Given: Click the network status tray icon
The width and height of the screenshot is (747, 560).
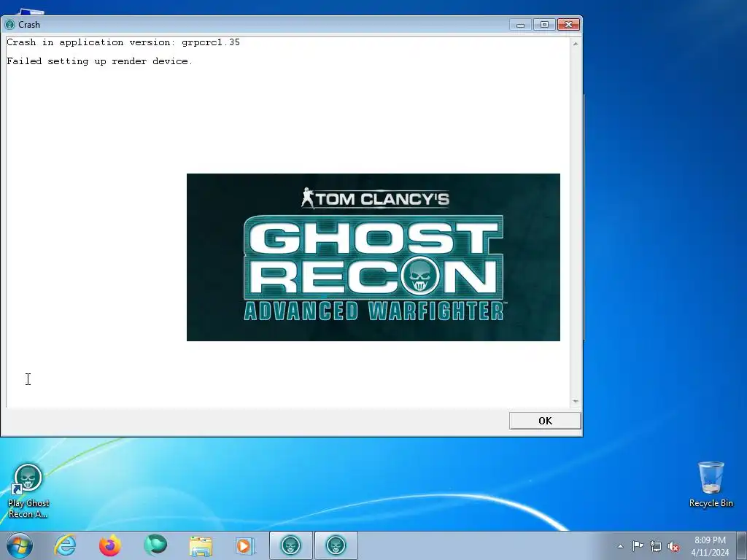Looking at the screenshot, I should [656, 546].
